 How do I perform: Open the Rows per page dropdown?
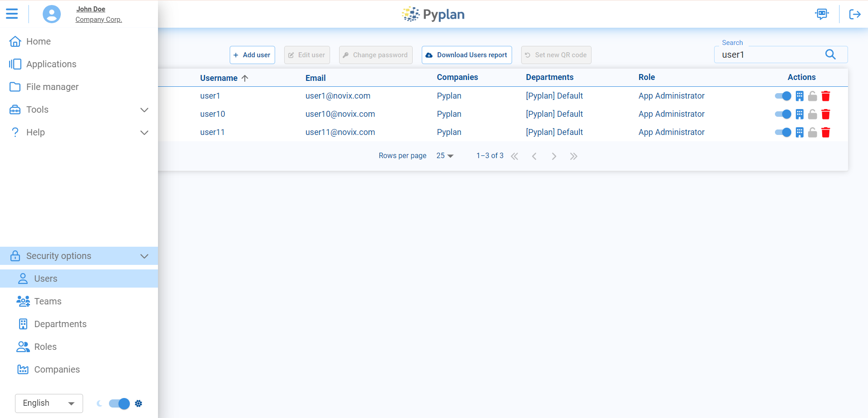click(444, 156)
